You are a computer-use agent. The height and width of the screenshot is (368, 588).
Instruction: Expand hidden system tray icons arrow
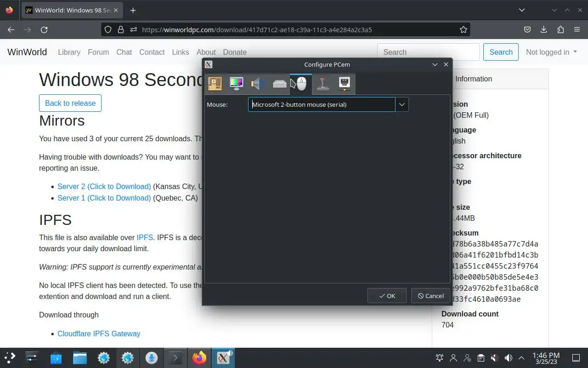[x=521, y=358]
